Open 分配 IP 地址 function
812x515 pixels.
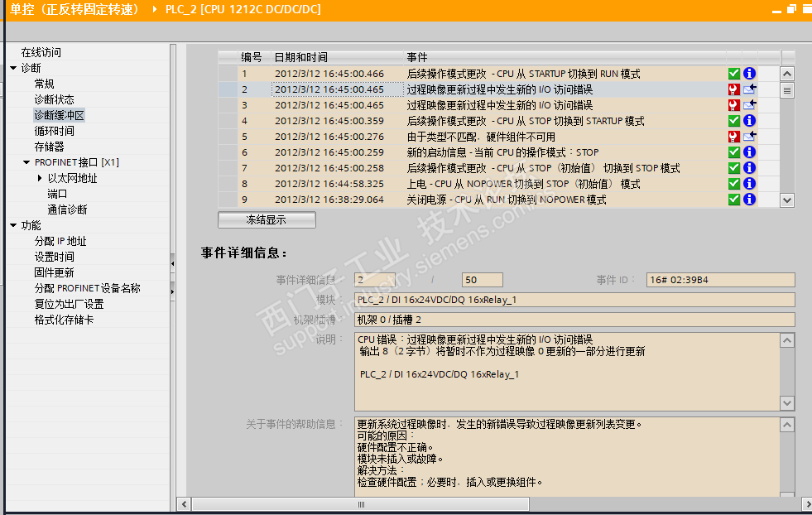click(x=60, y=242)
